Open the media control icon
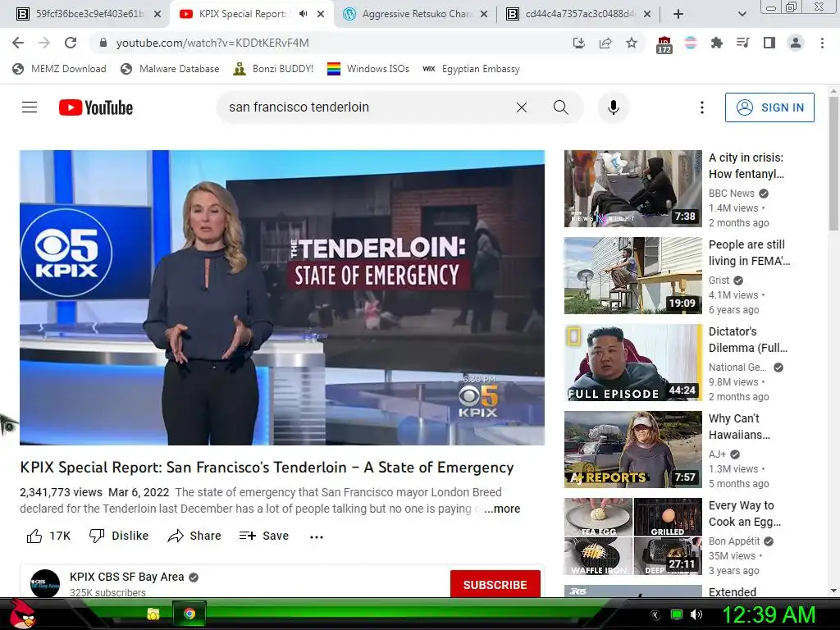The image size is (840, 630). 742,43
